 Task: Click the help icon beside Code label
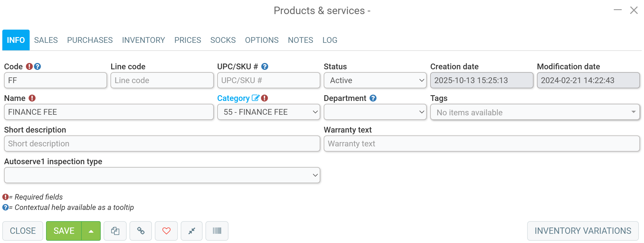[37, 66]
